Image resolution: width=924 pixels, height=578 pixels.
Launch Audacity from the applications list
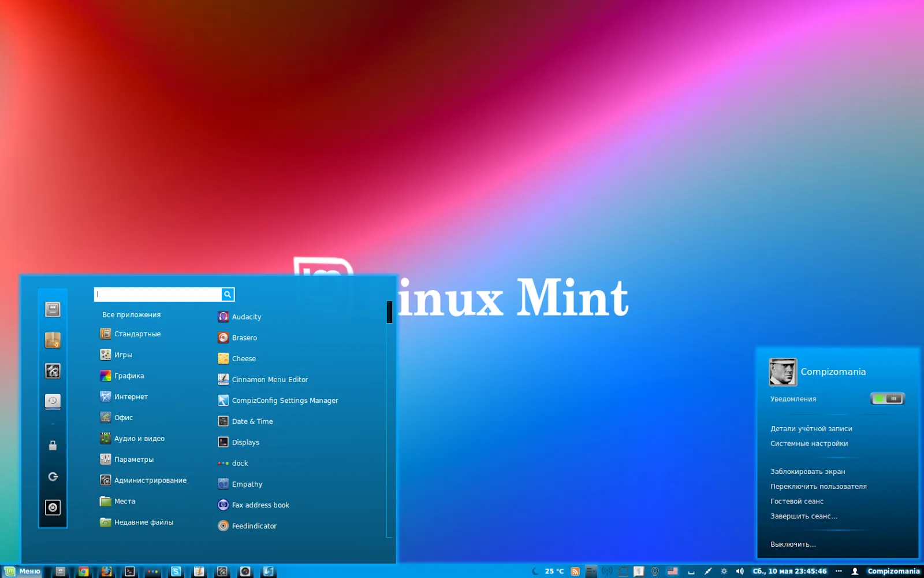(x=240, y=317)
